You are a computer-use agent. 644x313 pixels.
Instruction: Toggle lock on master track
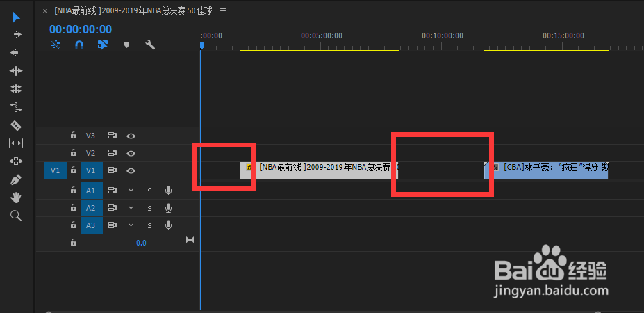click(x=74, y=243)
